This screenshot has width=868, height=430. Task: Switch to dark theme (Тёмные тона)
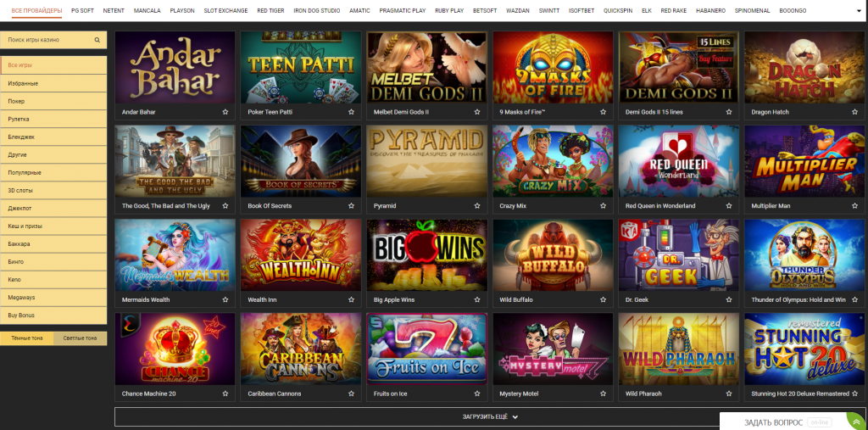click(27, 338)
